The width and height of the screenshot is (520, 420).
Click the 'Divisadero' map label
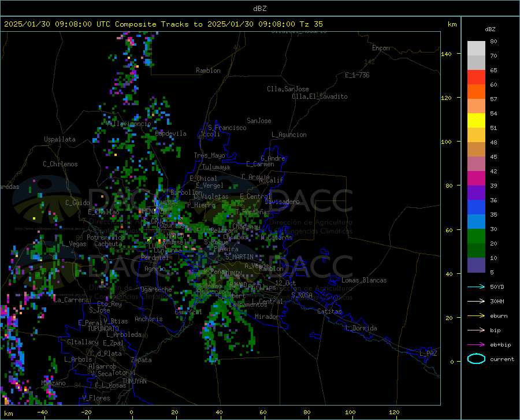point(282,202)
